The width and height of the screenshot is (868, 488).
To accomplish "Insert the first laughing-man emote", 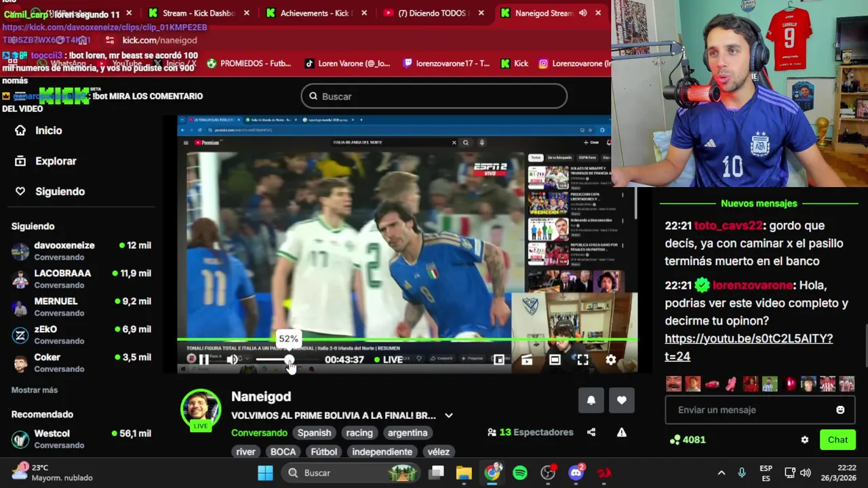I will click(673, 384).
